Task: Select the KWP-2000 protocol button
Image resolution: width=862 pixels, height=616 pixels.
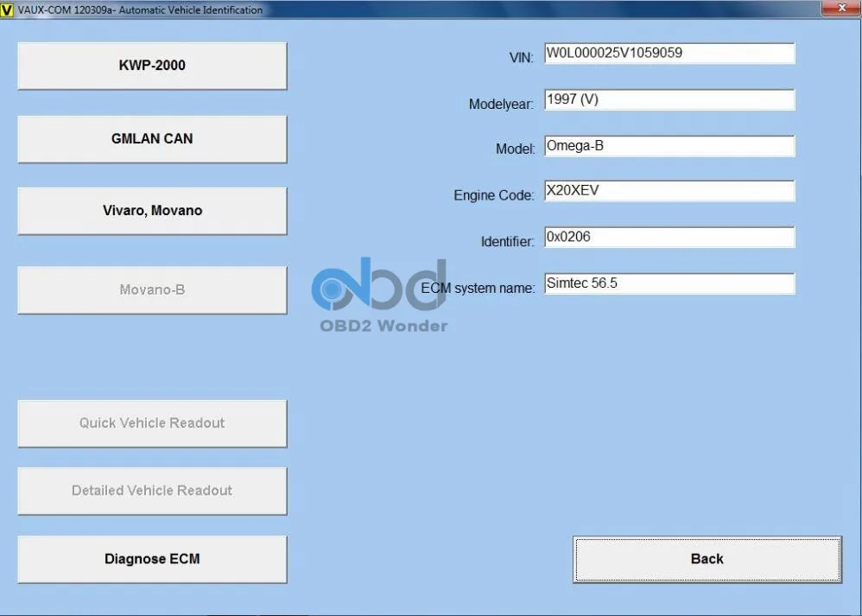Action: tap(152, 66)
